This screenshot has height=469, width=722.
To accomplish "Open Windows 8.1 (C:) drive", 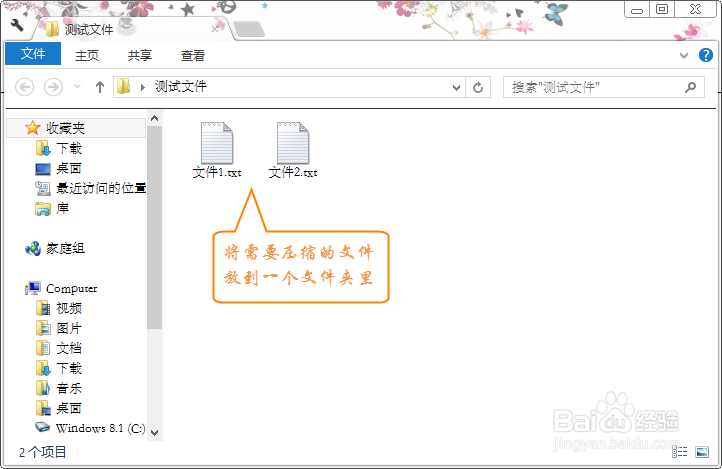I will tap(100, 428).
